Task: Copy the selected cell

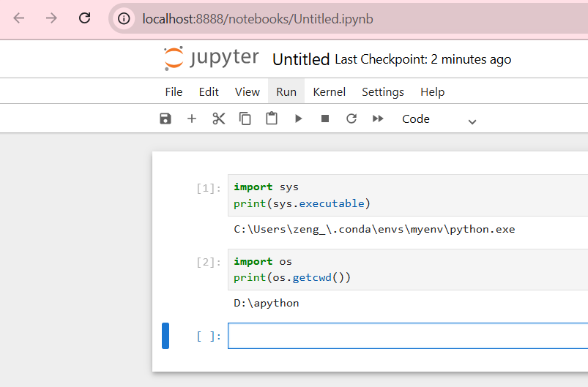Action: point(245,119)
